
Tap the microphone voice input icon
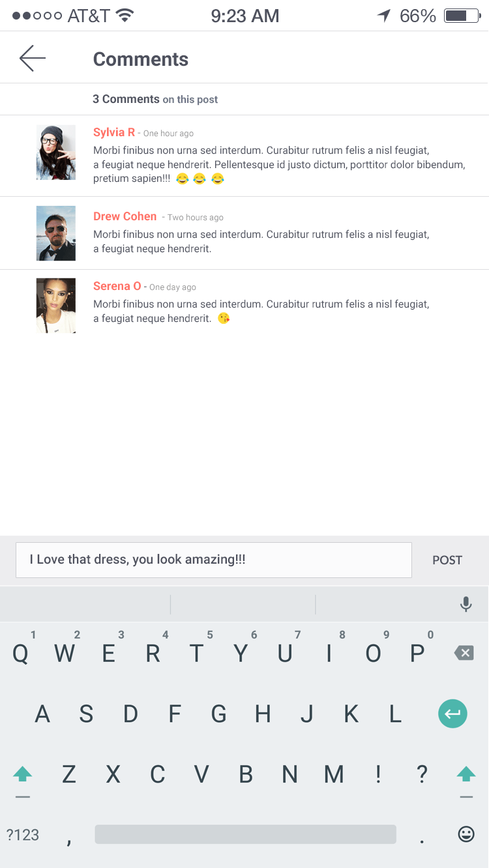pos(466,605)
